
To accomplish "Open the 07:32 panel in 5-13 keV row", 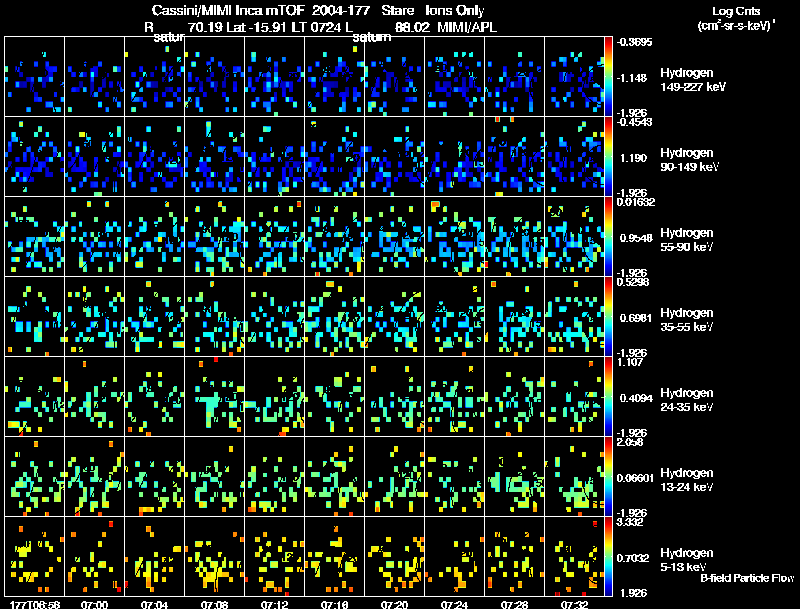I will click(x=574, y=556).
